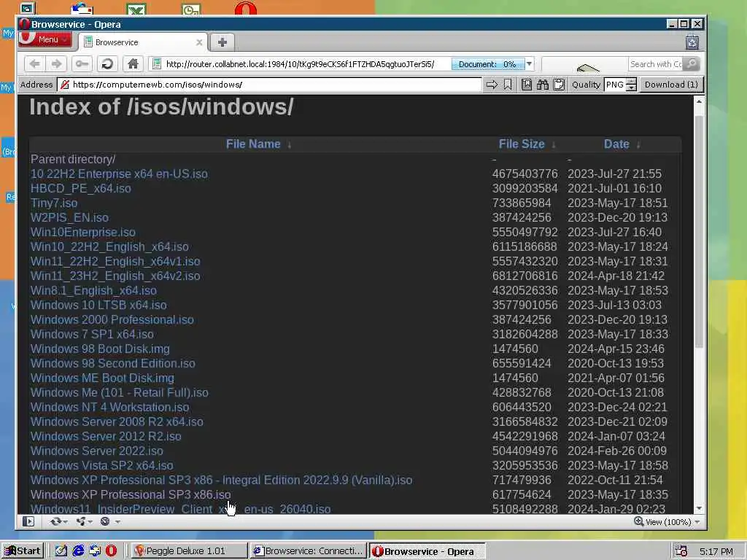The width and height of the screenshot is (747, 560).
Task: Open the Browservice bookmarks list icon
Action: click(x=527, y=85)
